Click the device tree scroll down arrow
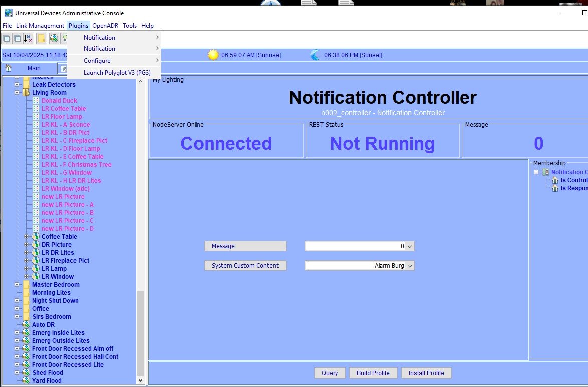The image size is (588, 387). coord(140,380)
